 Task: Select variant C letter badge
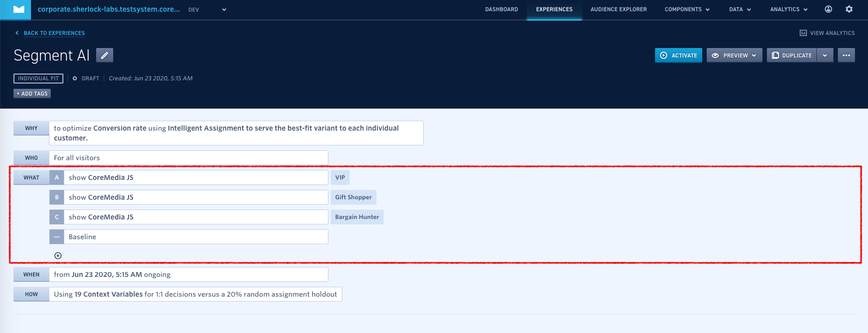pyautogui.click(x=57, y=217)
